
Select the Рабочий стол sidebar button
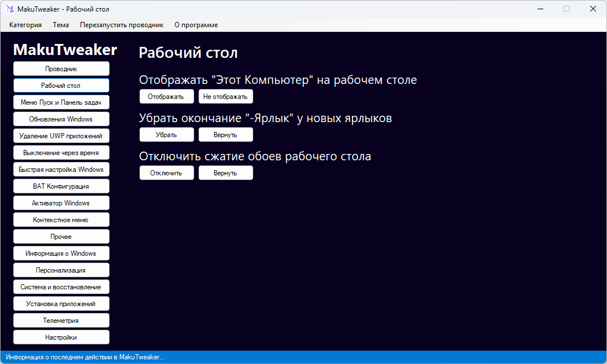pos(61,86)
